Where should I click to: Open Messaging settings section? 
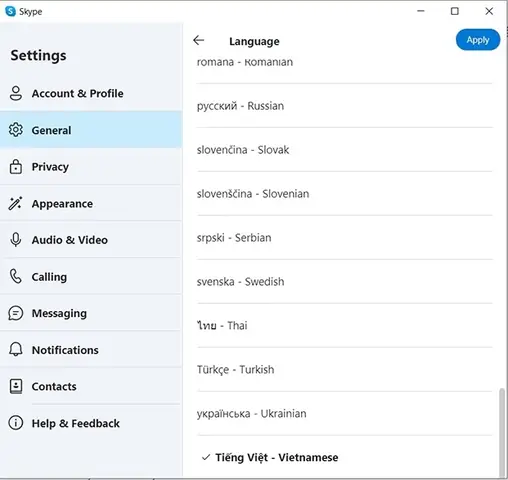pos(91,313)
